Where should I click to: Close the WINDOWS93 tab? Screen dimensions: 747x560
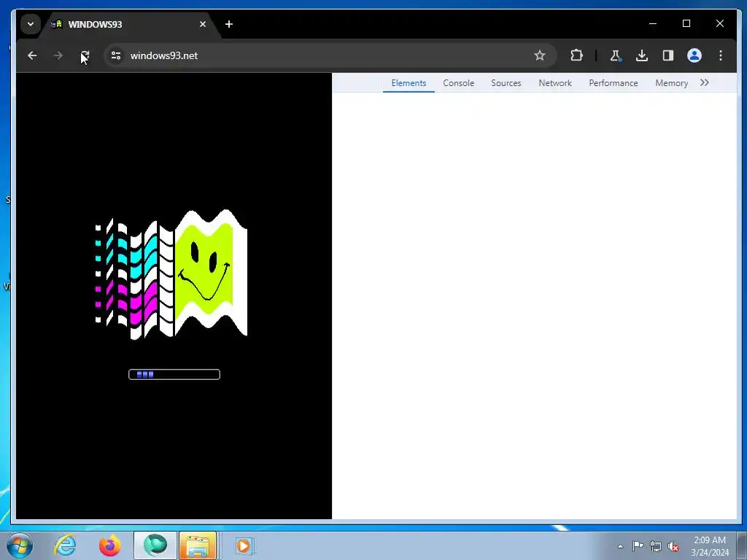[203, 24]
